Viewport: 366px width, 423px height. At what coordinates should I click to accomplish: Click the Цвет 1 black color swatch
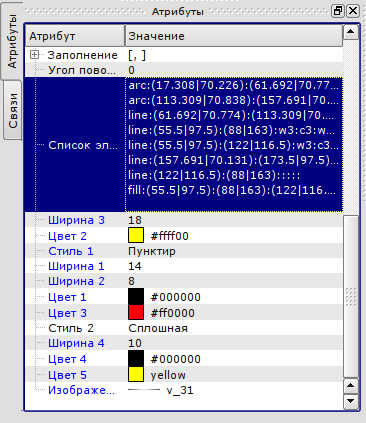pyautogui.click(x=136, y=296)
